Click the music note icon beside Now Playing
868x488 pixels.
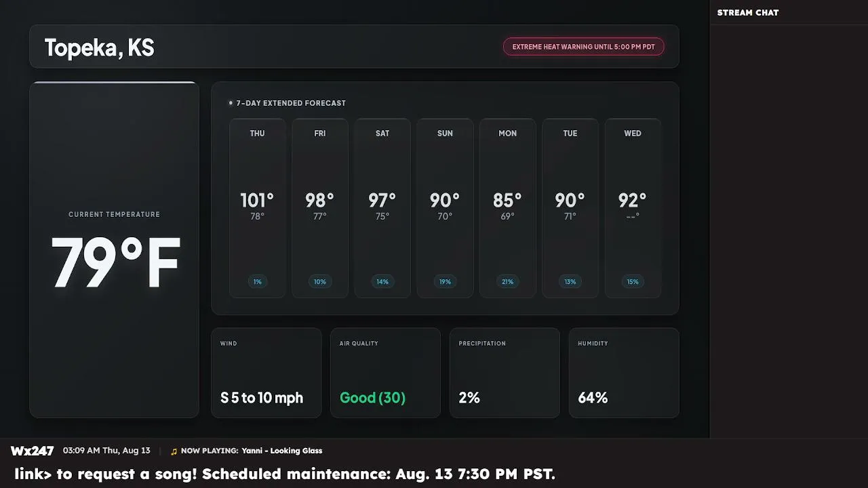tap(174, 451)
